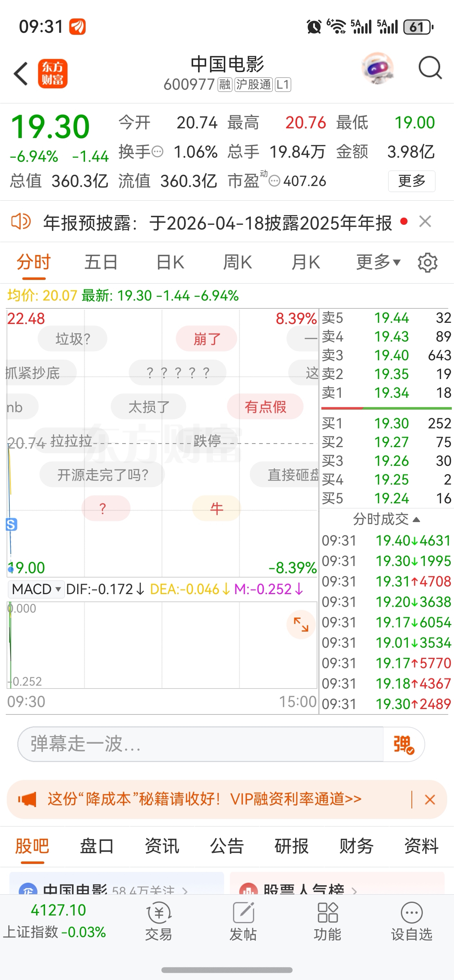This screenshot has width=454, height=980.
Task: Tap the L1 level badge
Action: (x=283, y=84)
